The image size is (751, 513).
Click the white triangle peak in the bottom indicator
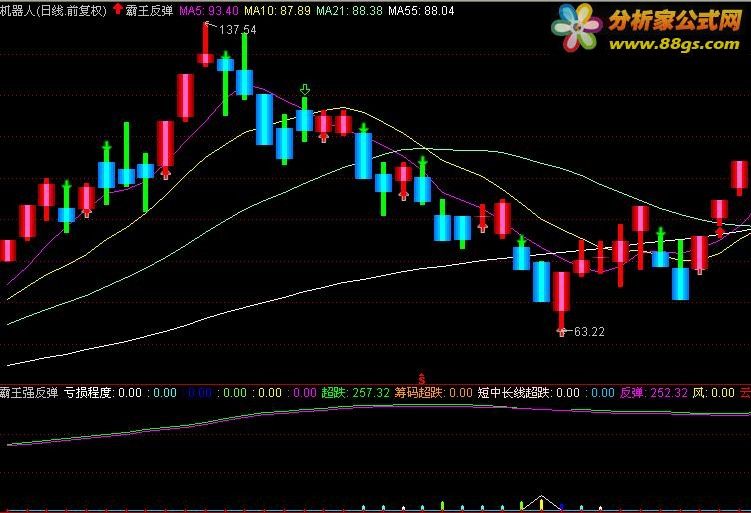541,502
